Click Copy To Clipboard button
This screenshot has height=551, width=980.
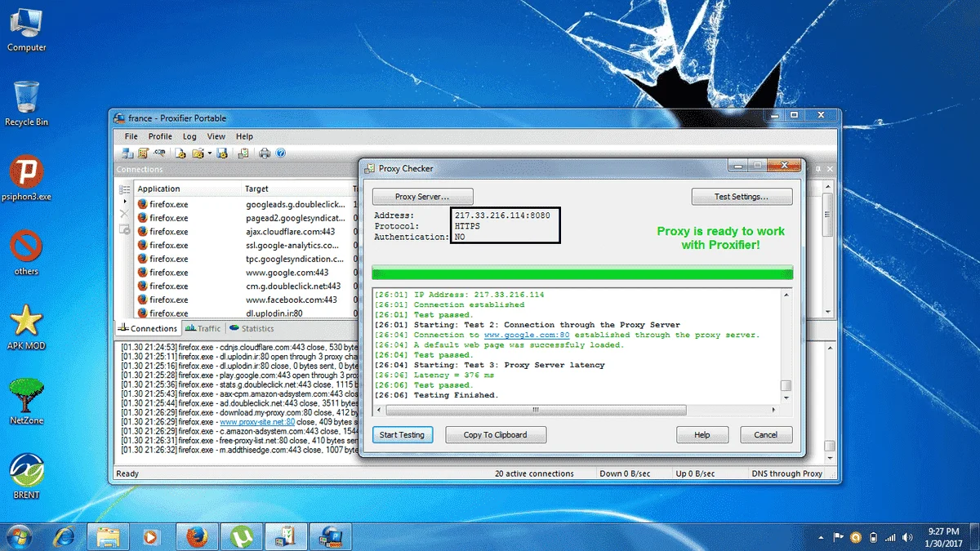(x=495, y=435)
